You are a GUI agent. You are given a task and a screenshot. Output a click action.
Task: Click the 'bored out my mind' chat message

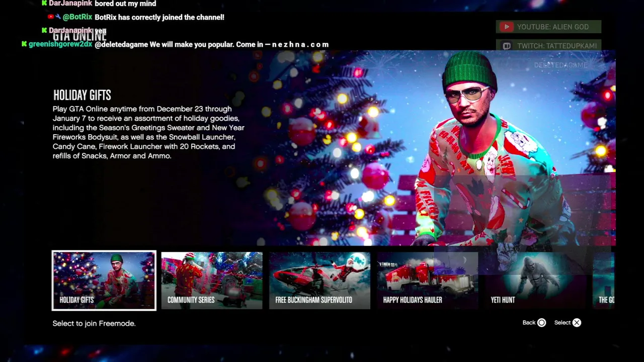[x=125, y=4]
